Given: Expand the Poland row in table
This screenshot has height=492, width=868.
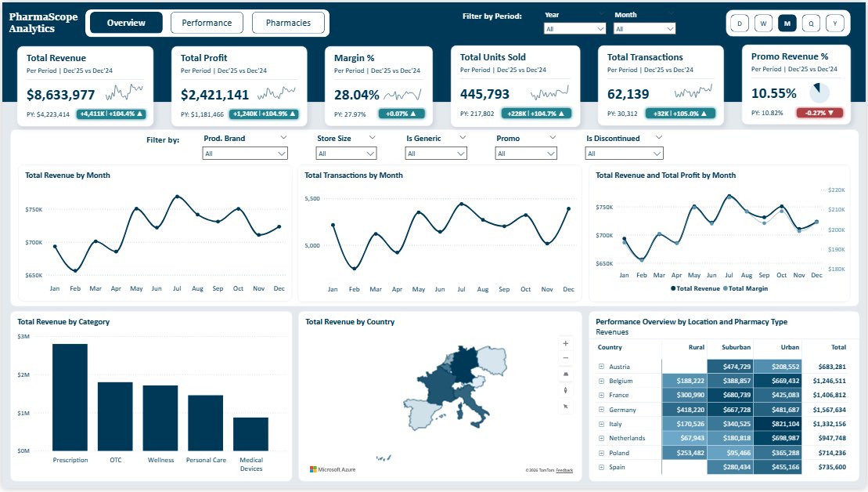Looking at the screenshot, I should [601, 453].
